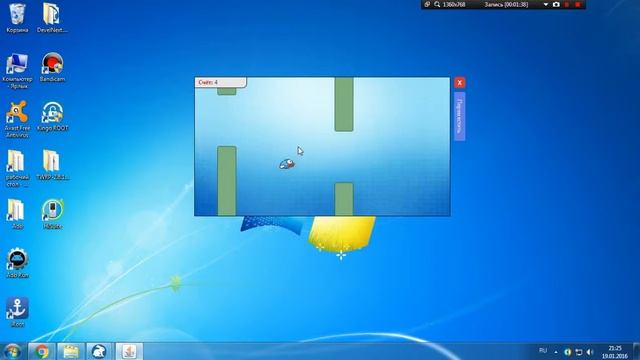The width and height of the screenshot is (640, 360).
Task: Stop recording with the red square button
Action: 578,4
